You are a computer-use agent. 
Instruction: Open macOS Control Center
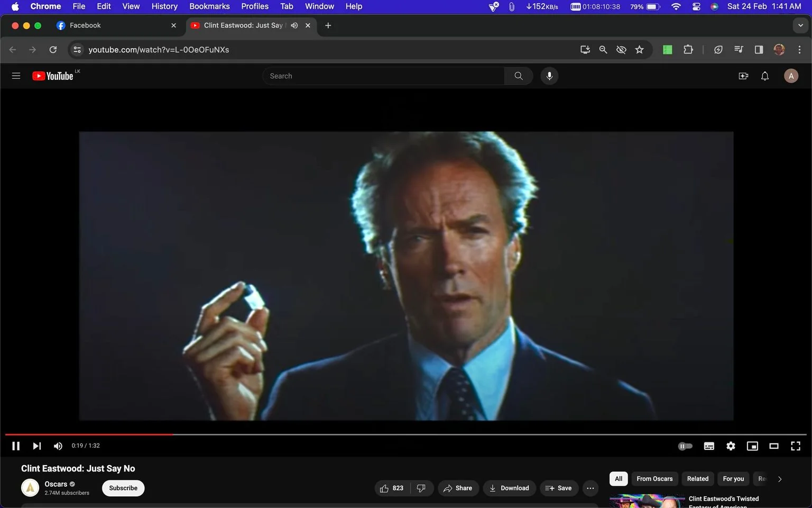(x=696, y=6)
